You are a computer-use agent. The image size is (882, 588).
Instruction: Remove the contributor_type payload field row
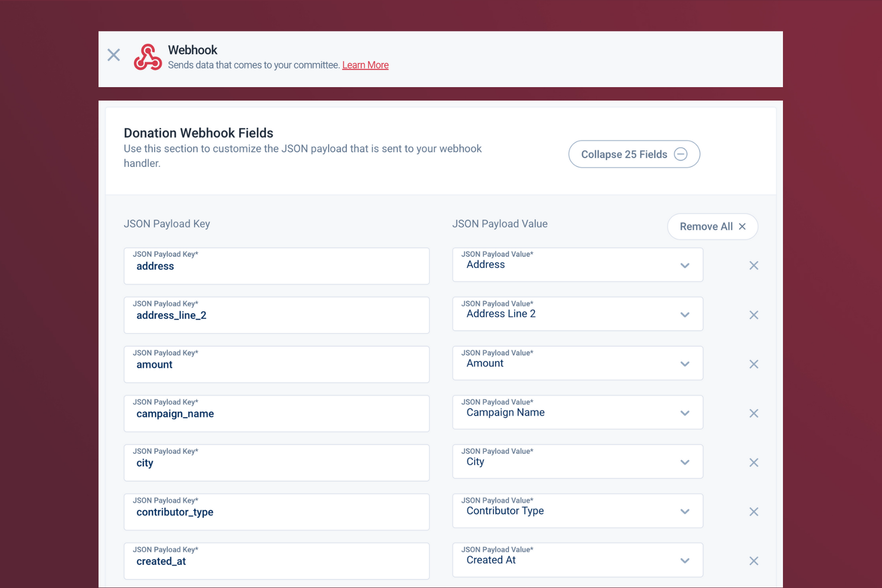pyautogui.click(x=754, y=511)
